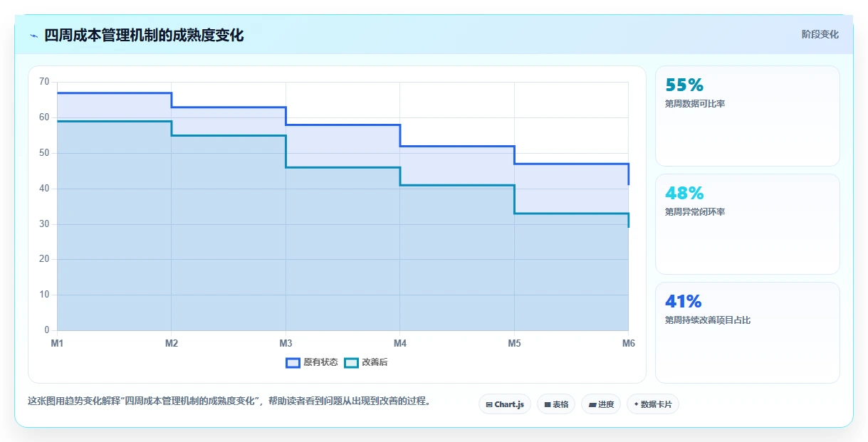Click the 50 y-axis tick label
868x442 pixels.
click(44, 153)
